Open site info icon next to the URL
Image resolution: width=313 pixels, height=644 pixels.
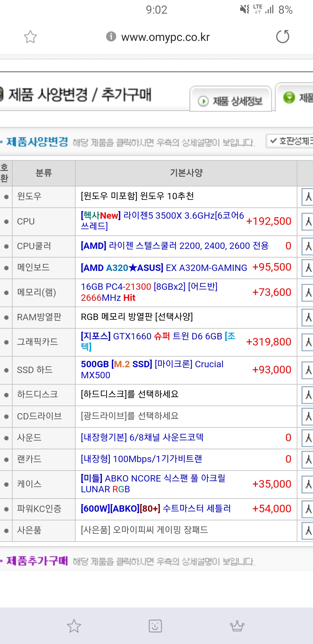111,37
